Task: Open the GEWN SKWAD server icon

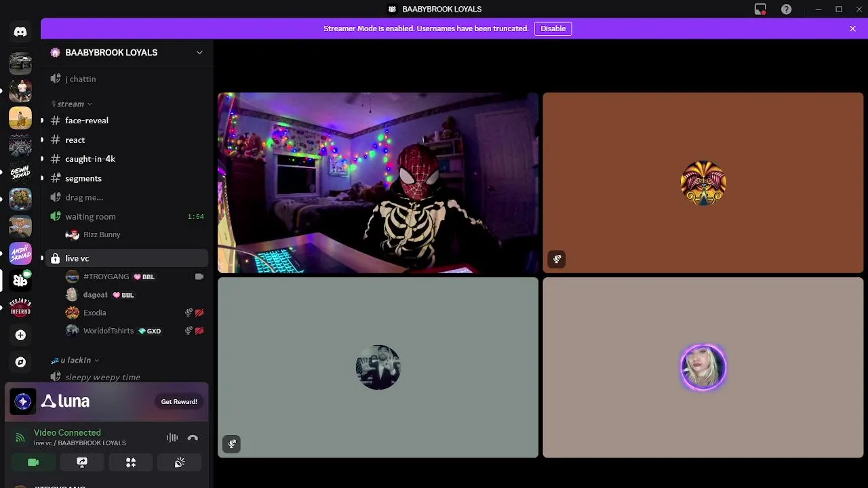Action: [20, 172]
